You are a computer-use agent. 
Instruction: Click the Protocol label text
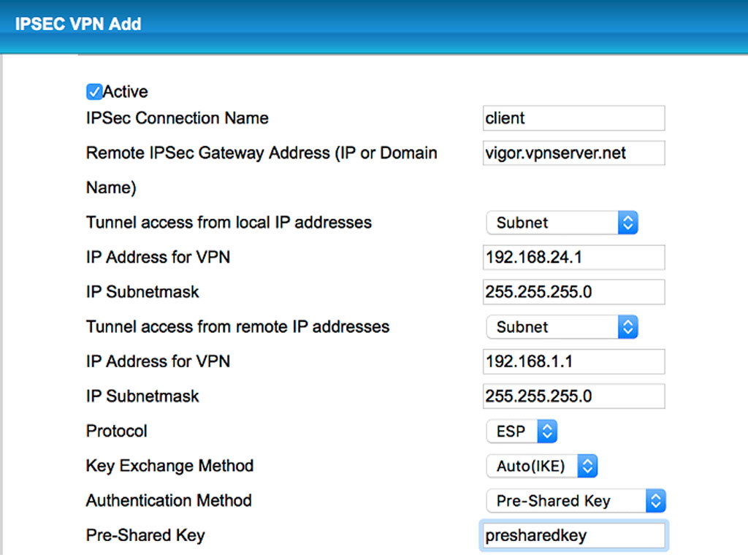117,431
